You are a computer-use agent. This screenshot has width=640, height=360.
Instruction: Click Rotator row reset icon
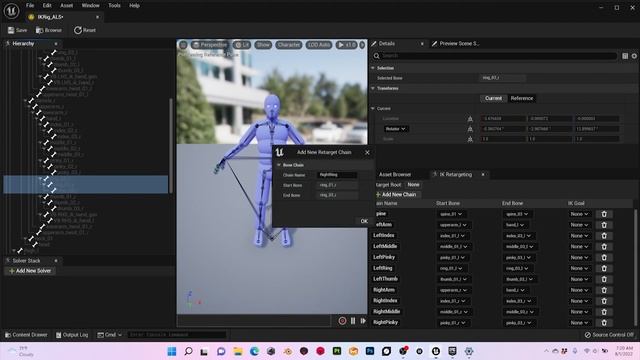pos(470,129)
